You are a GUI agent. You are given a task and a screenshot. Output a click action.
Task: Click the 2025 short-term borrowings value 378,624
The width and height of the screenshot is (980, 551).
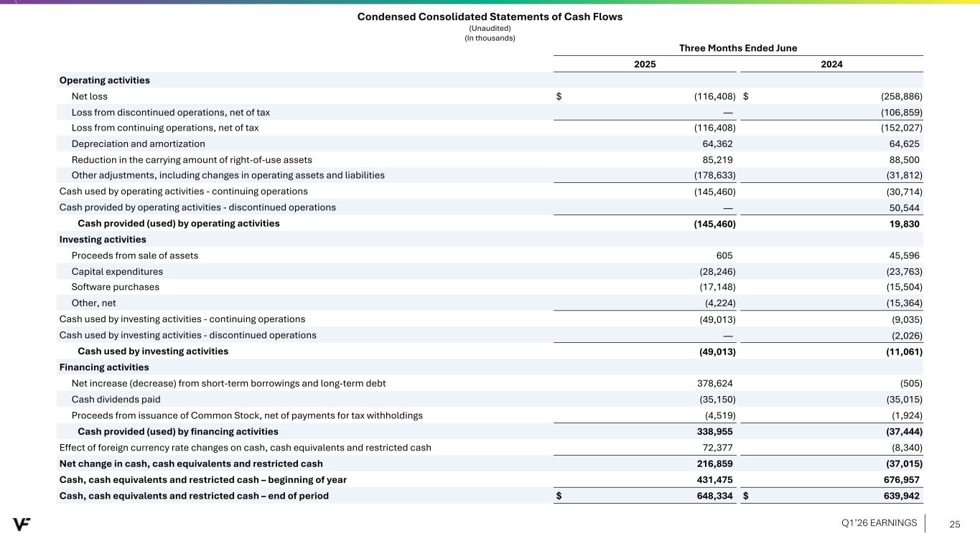(710, 383)
